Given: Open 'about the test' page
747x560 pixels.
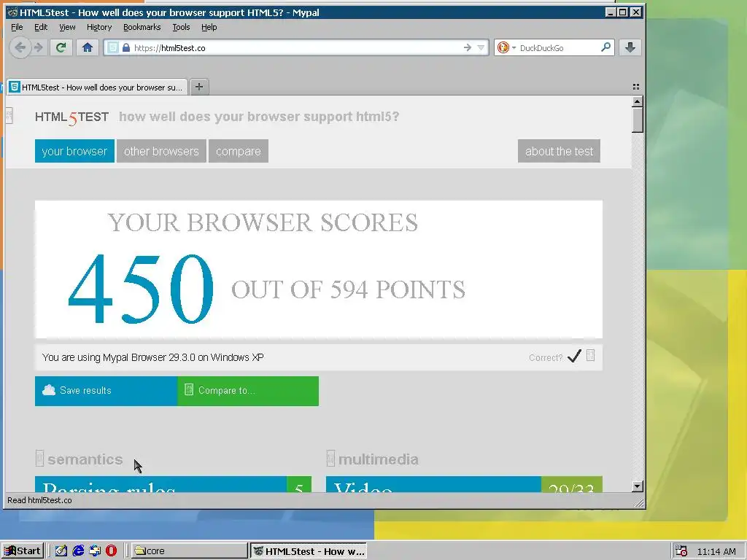Looking at the screenshot, I should [559, 151].
